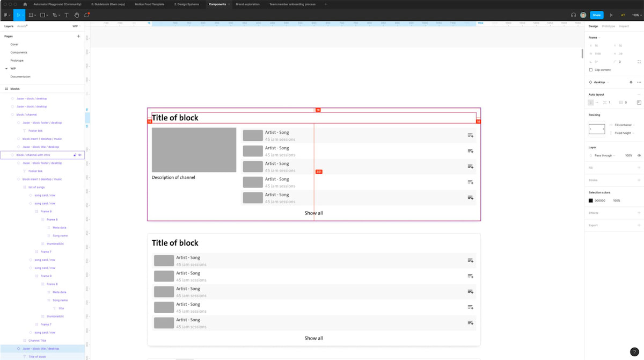Toggle layer visibility eye in Layer section
This screenshot has height=360, width=644.
click(639, 155)
